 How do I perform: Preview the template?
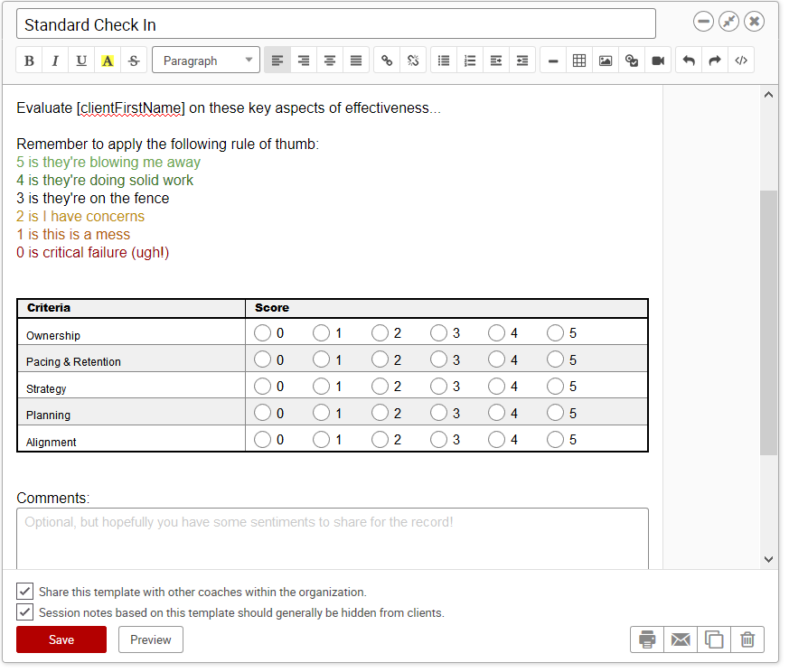(x=151, y=639)
